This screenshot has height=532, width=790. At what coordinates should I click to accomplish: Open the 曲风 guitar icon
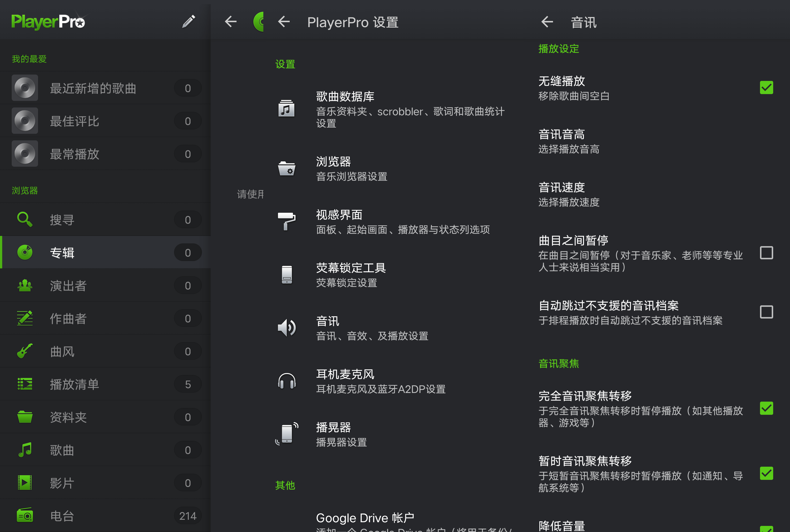click(25, 351)
